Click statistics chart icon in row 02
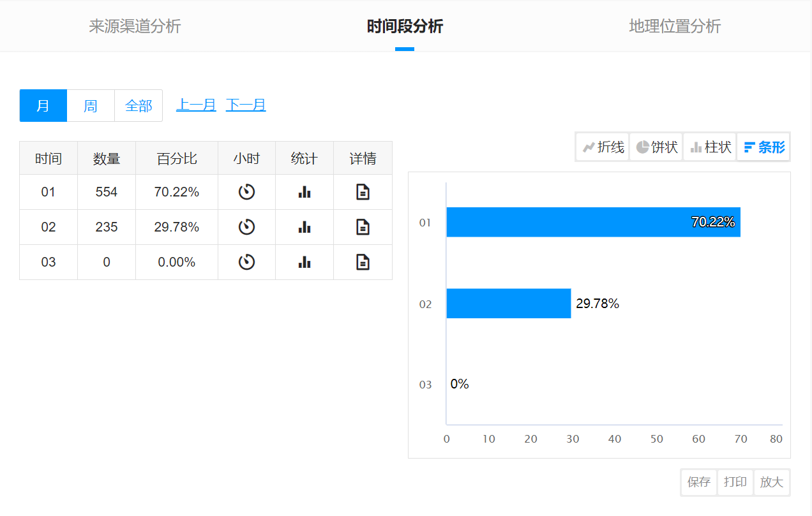The image size is (812, 516). [x=304, y=227]
